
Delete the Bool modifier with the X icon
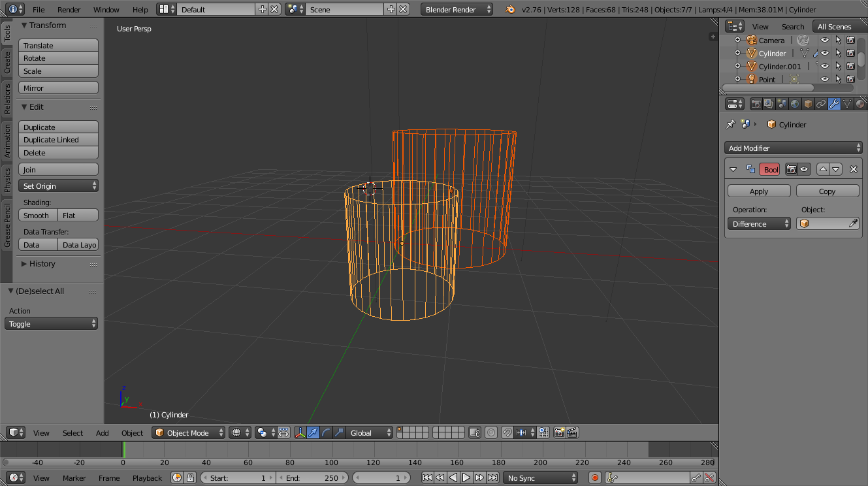(x=852, y=169)
